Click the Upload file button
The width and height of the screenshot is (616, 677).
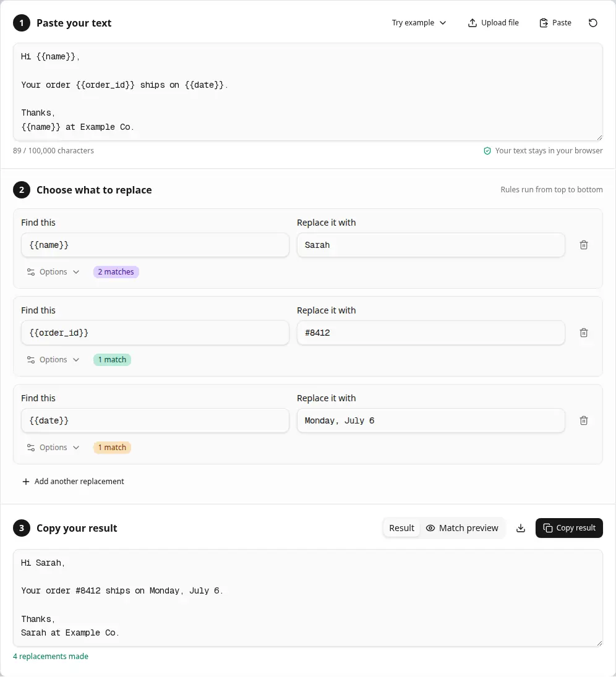[x=494, y=23]
